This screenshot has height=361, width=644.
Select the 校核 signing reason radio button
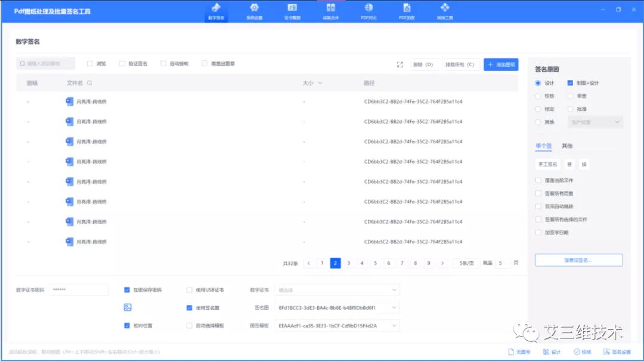point(539,95)
